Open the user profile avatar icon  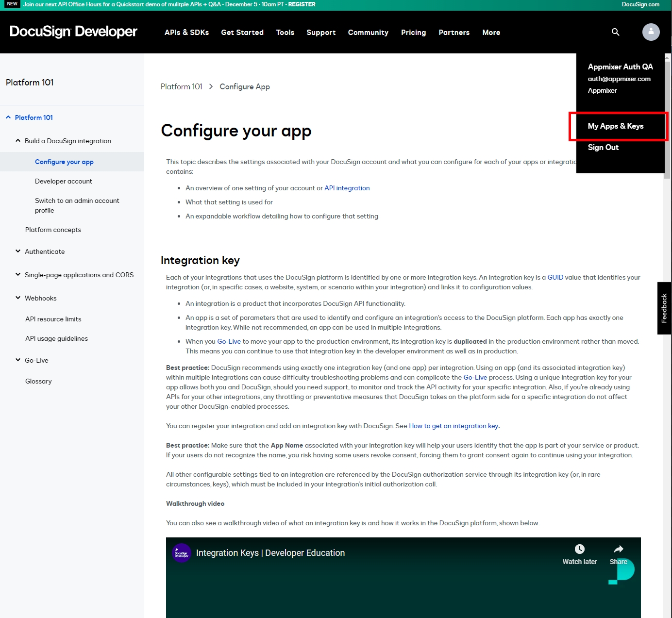[651, 32]
